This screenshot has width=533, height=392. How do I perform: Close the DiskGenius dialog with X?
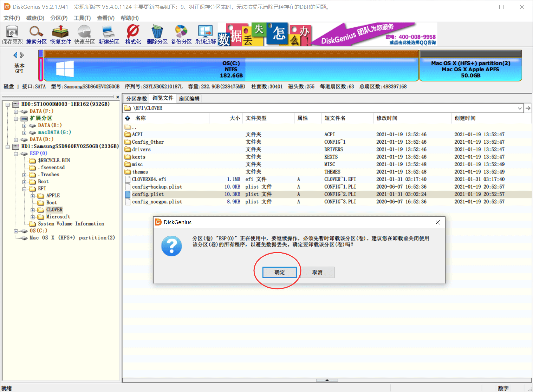click(x=438, y=222)
